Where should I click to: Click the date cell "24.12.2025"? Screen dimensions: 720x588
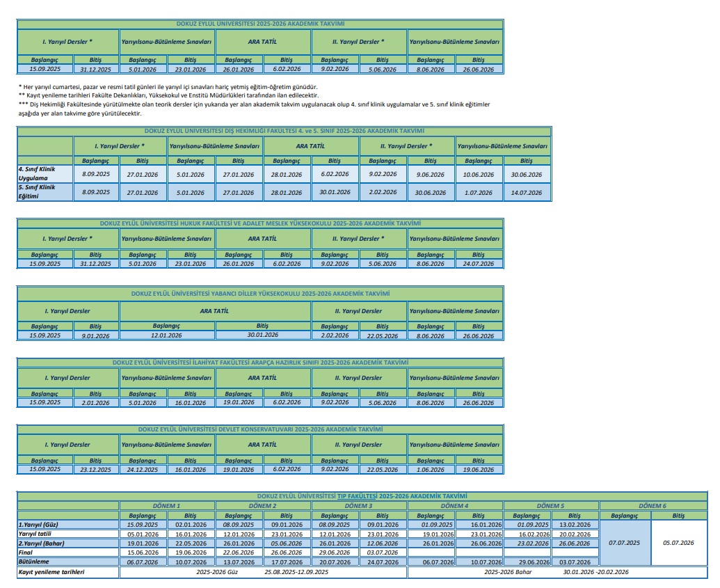pyautogui.click(x=143, y=470)
